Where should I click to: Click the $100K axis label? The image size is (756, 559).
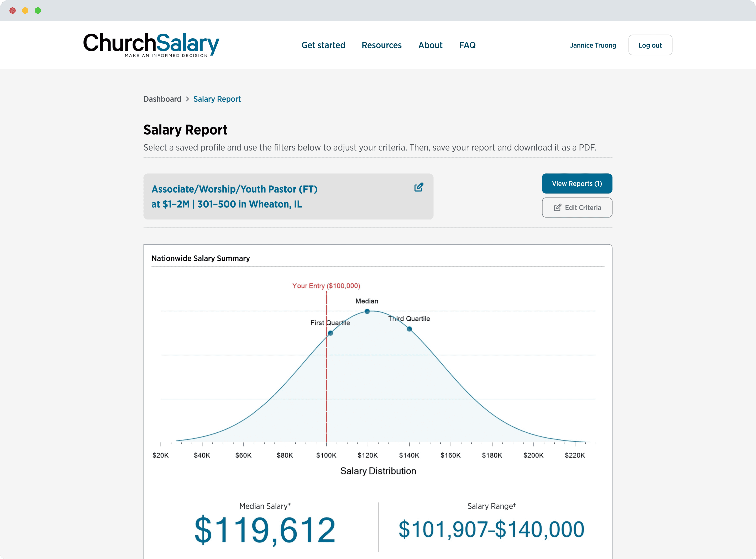[326, 455]
